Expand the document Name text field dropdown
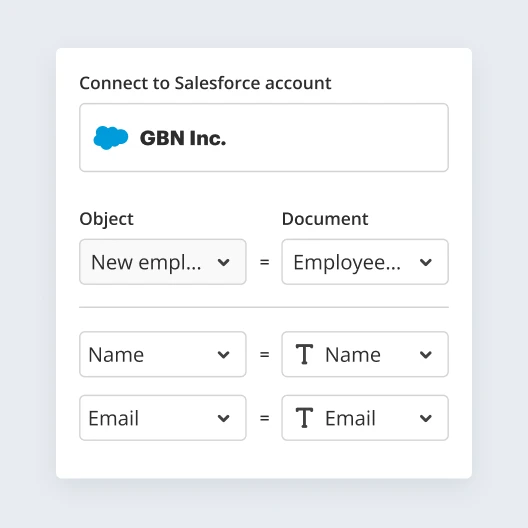This screenshot has height=528, width=528. (x=365, y=354)
